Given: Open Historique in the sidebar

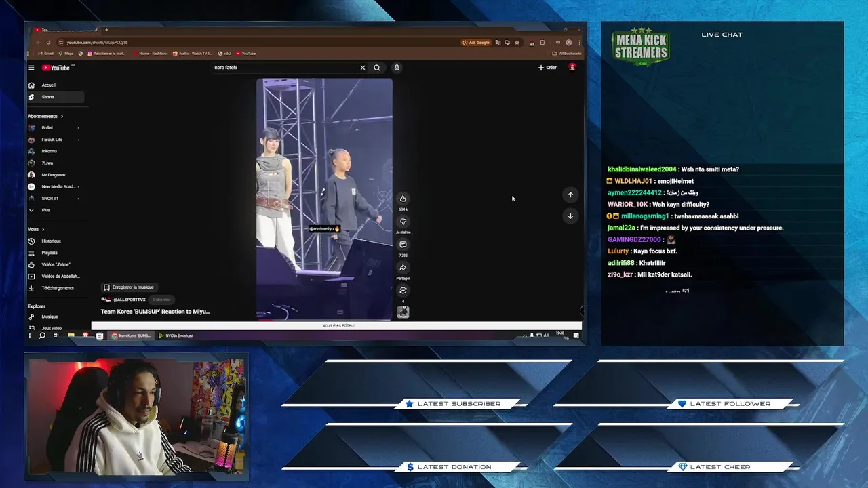Looking at the screenshot, I should click(x=56, y=241).
